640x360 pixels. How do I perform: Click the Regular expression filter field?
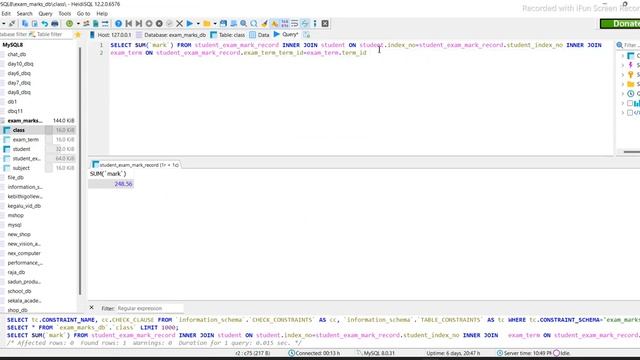pos(149,308)
